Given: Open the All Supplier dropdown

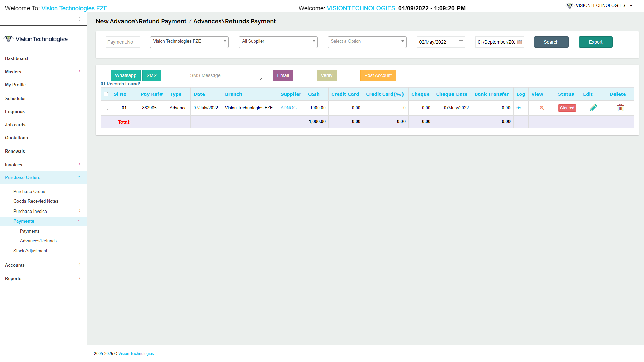Looking at the screenshot, I should 278,42.
